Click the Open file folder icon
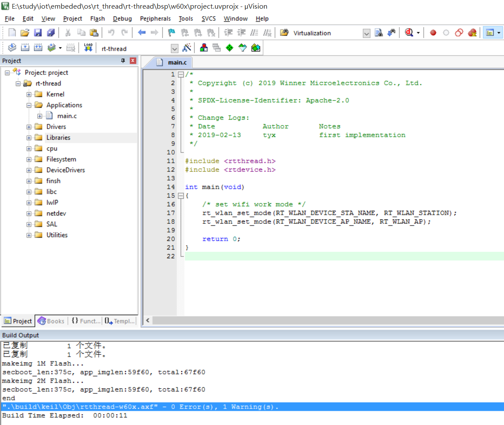Screen dimensions: 504x425 (x=25, y=32)
